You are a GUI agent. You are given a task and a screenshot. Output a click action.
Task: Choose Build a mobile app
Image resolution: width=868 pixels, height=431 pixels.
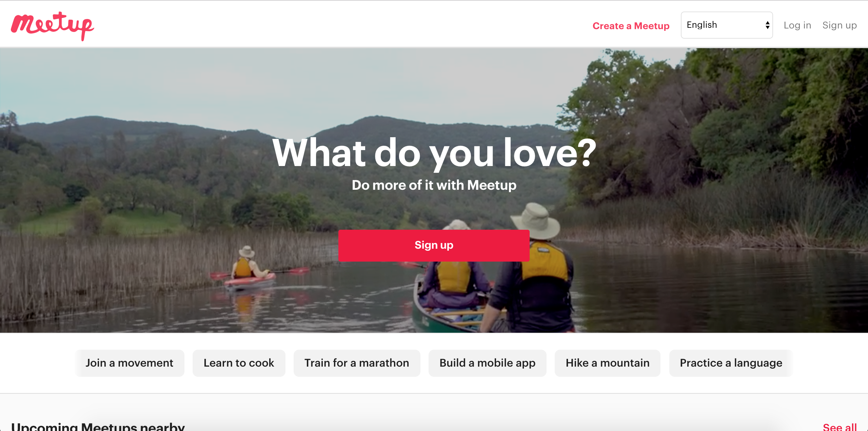487,363
